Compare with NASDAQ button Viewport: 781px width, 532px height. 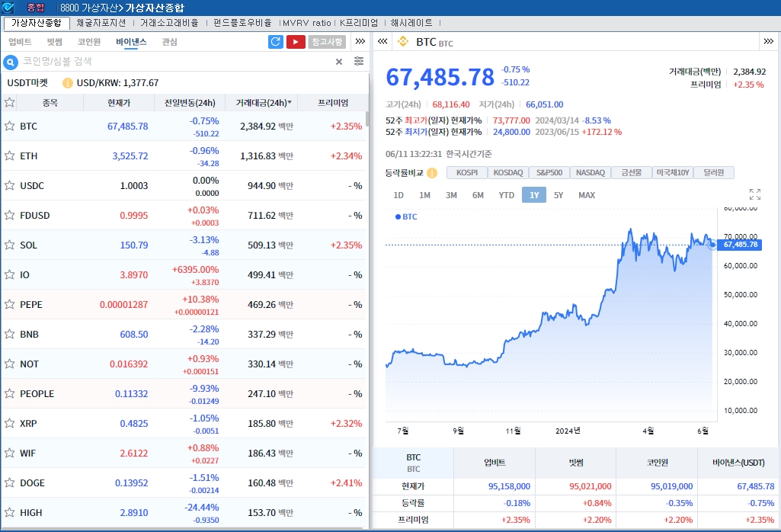(591, 173)
